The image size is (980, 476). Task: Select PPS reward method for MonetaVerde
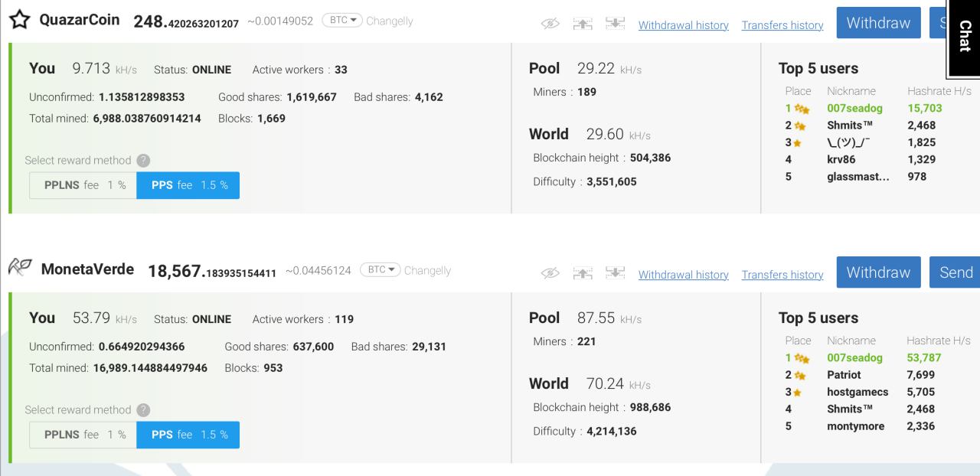pos(188,435)
